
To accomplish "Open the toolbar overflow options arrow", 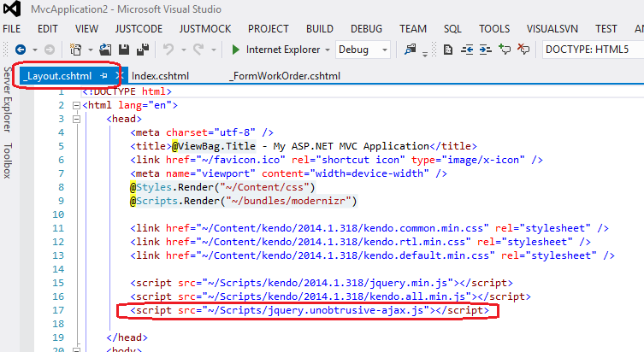I will pos(425,54).
